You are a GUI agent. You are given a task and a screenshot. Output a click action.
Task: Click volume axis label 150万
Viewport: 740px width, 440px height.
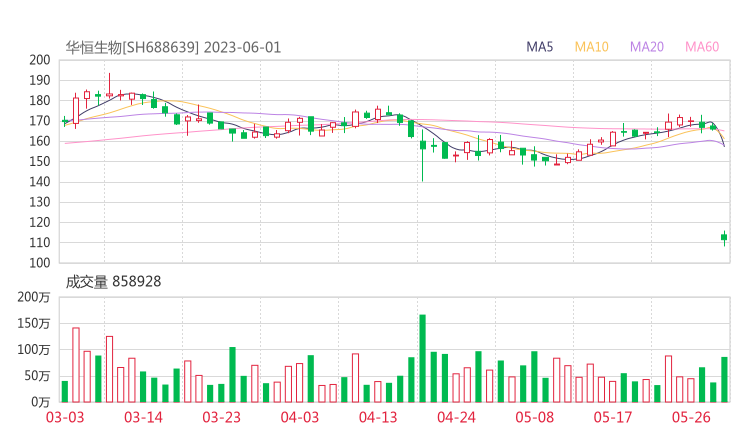[x=34, y=323]
